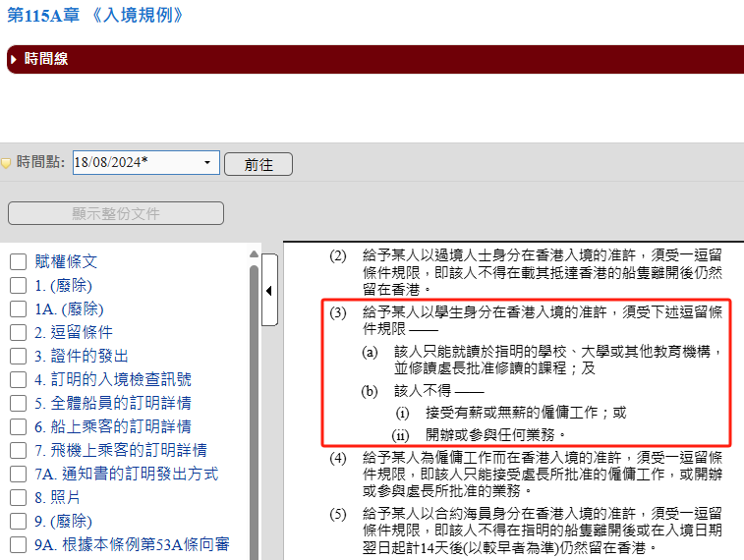This screenshot has height=560, width=744.
Task: Tick the checkbox beside 1A. (廢除)
Action: click(18, 309)
